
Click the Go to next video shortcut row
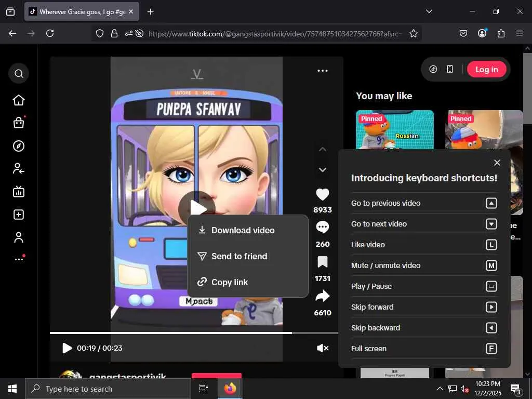coord(424,224)
